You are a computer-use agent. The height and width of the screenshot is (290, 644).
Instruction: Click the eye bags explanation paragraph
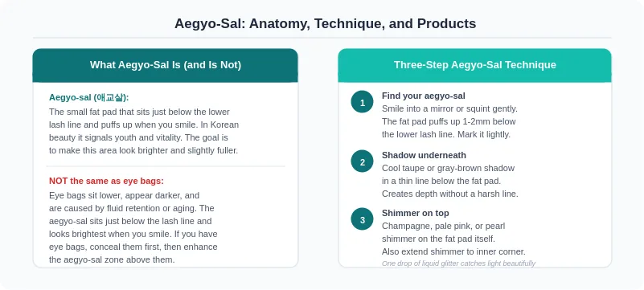pos(133,227)
